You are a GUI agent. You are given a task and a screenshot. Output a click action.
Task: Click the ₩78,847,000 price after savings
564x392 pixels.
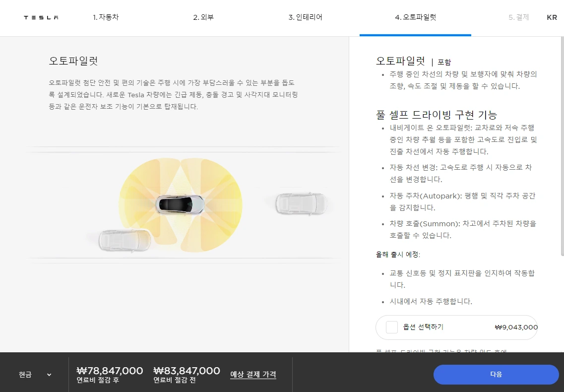[x=110, y=371]
